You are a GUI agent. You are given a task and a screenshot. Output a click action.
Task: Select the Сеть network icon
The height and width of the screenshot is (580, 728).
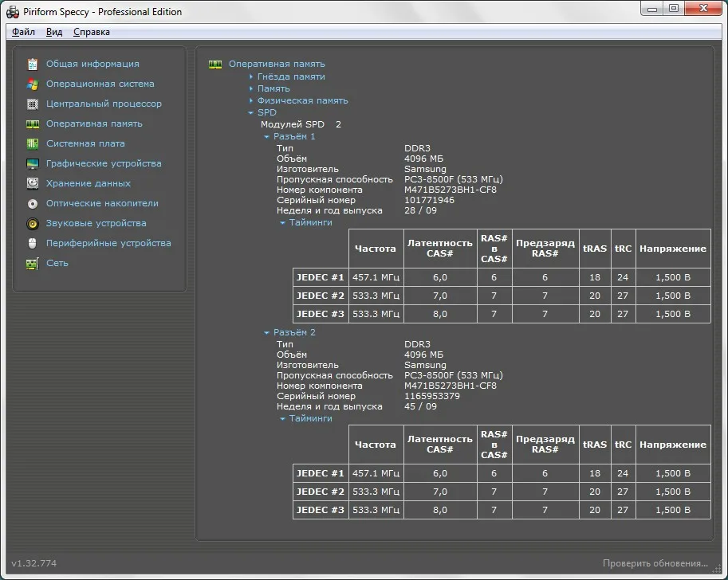pyautogui.click(x=33, y=263)
